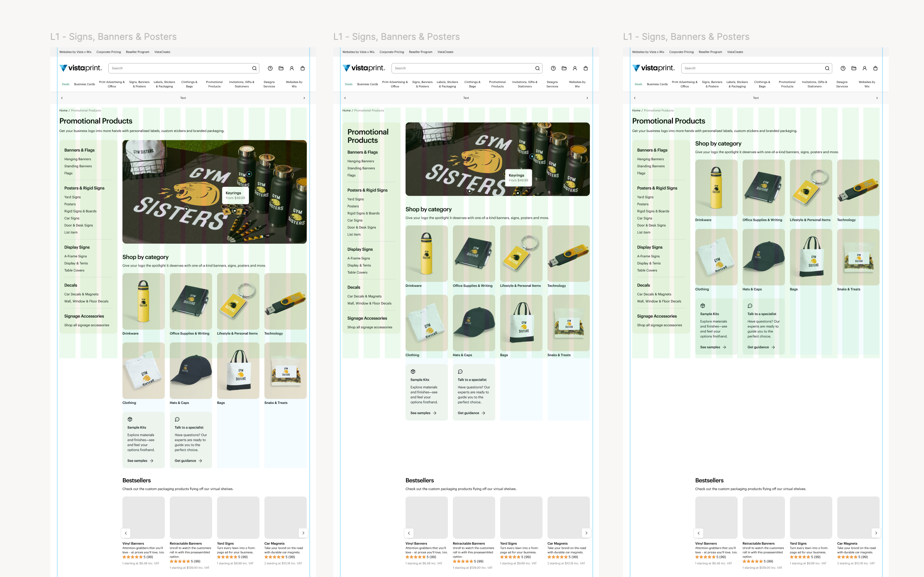Screen dimensions: 924x577
Task: Click Sample Kits box icon in left mockup
Action: 130,419
